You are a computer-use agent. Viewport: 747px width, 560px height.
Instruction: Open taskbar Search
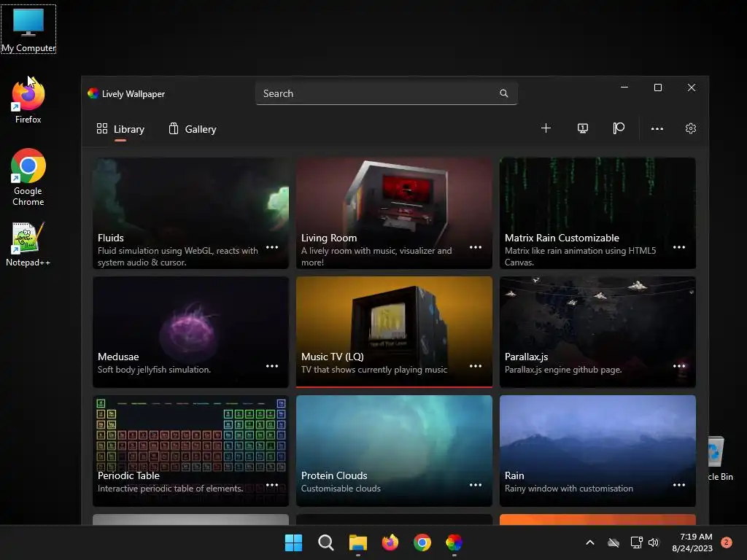[x=326, y=542]
